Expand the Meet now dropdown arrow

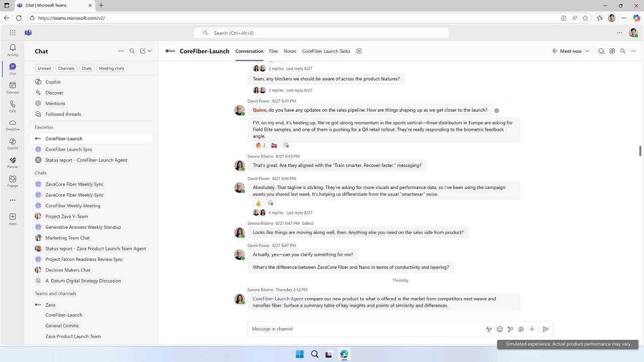587,51
